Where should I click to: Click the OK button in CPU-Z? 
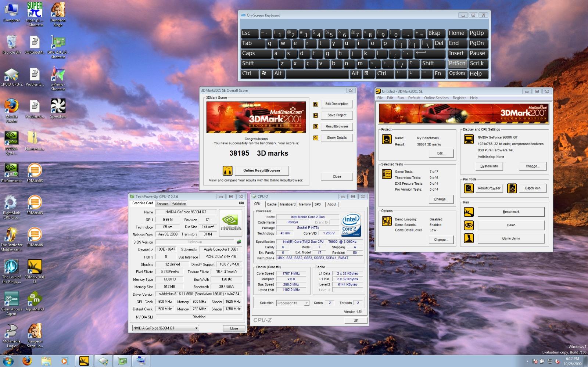click(356, 320)
